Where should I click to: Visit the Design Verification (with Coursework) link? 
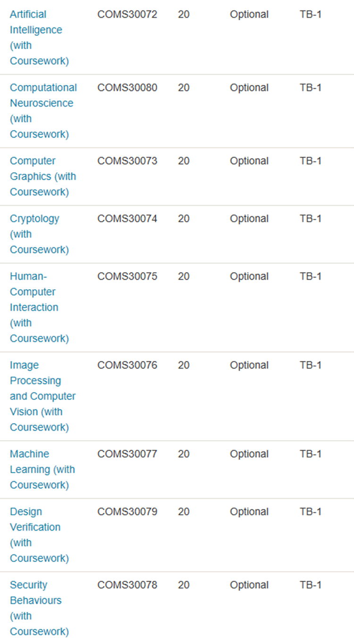[x=40, y=535]
